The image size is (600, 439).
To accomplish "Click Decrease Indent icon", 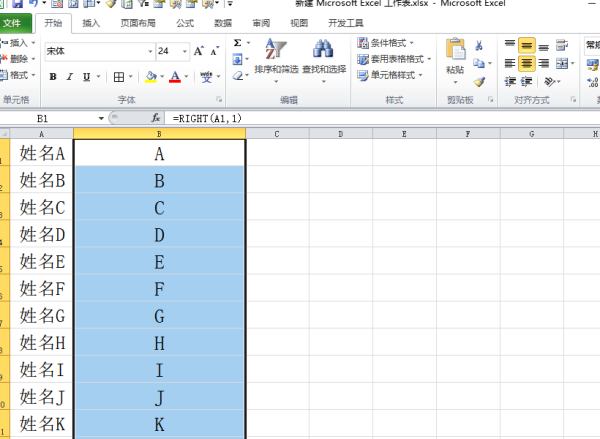I will (510, 81).
